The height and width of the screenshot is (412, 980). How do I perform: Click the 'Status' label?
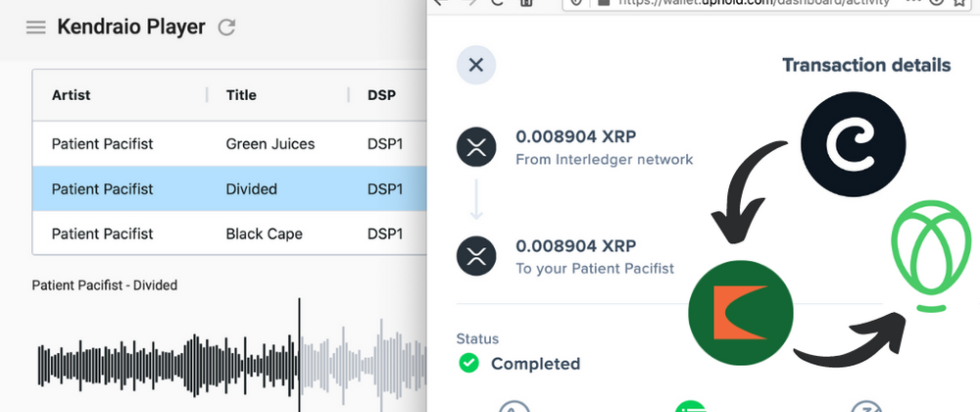(x=477, y=338)
